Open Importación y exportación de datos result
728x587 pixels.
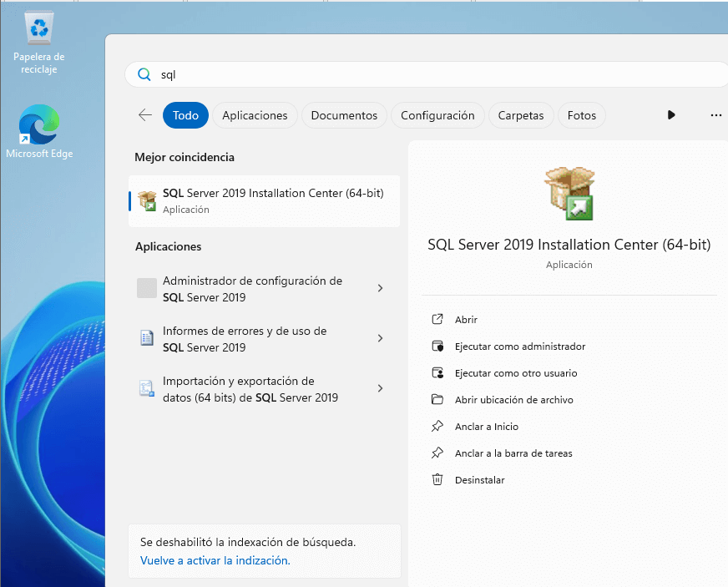264,389
